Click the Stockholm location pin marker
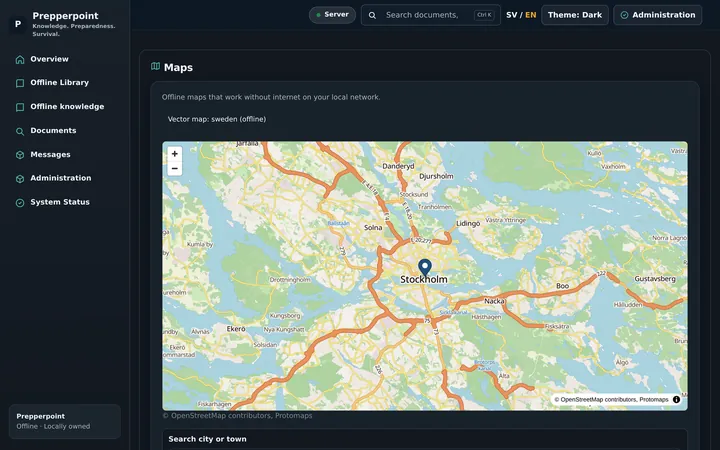This screenshot has width=720, height=450. (x=425, y=267)
